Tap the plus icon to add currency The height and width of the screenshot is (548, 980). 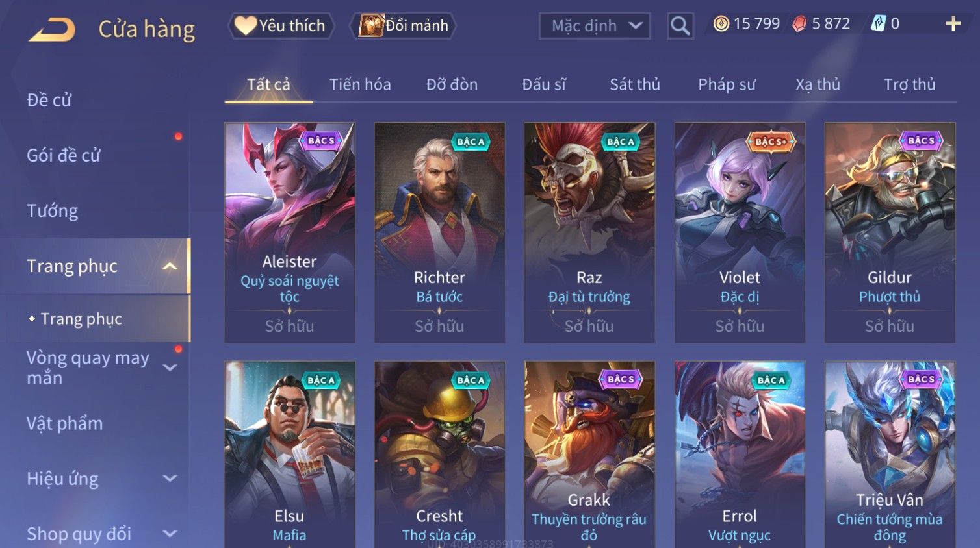[953, 24]
